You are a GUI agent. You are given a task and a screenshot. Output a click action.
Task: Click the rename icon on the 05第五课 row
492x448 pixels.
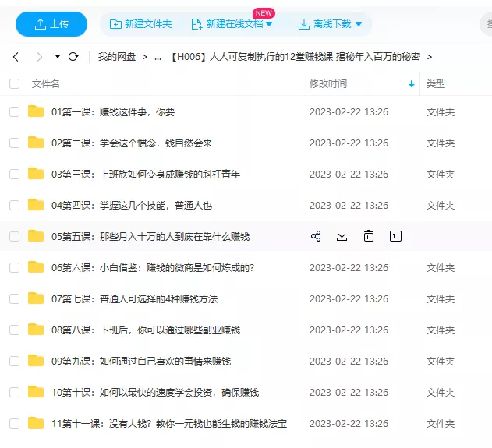(x=395, y=236)
